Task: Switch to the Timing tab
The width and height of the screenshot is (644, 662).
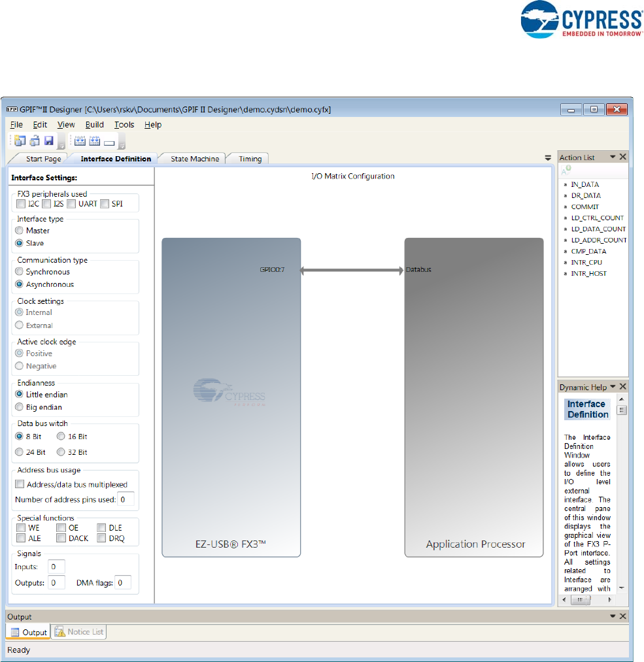Action: pos(250,159)
